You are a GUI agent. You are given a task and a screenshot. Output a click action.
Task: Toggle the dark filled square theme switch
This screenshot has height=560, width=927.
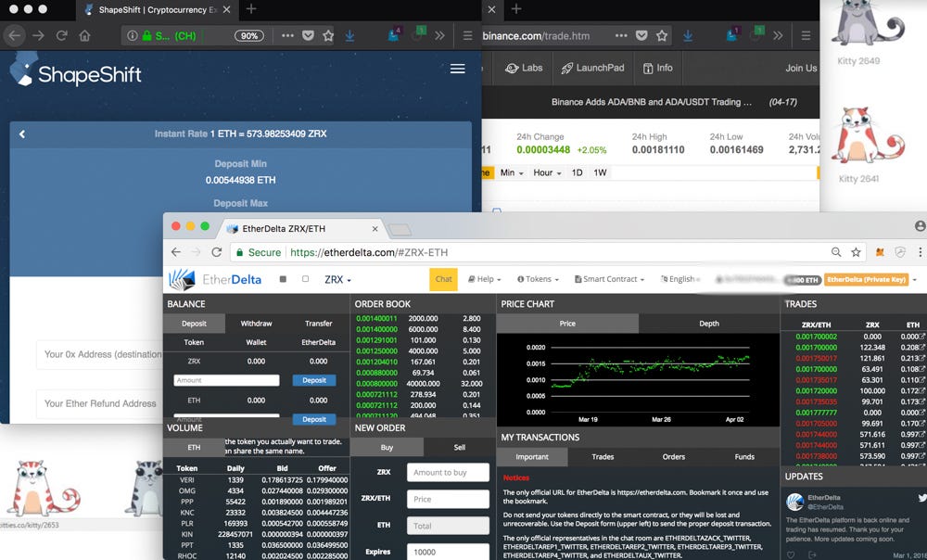(283, 279)
